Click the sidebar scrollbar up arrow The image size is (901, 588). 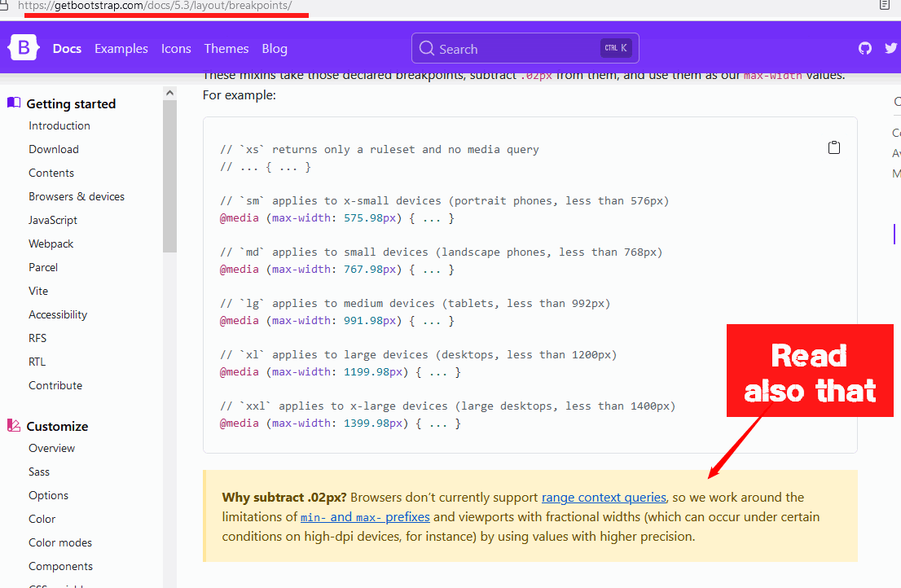tap(169, 93)
